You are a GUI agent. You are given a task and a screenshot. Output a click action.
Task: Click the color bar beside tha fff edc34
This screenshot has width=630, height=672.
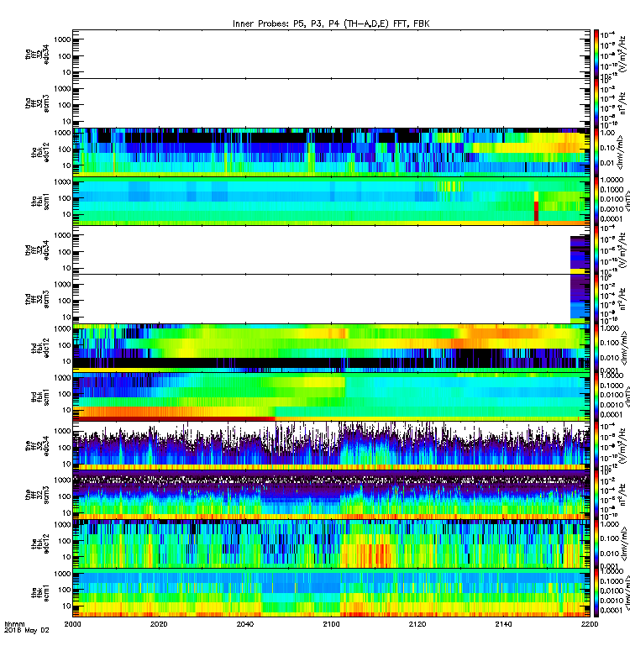pos(596,54)
